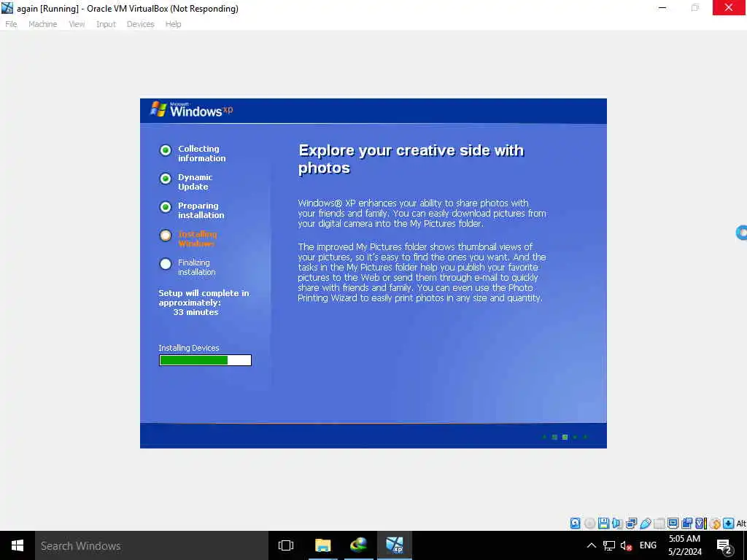Click the Preparing installation step indicator
The width and height of the screenshot is (747, 560).
(x=166, y=207)
